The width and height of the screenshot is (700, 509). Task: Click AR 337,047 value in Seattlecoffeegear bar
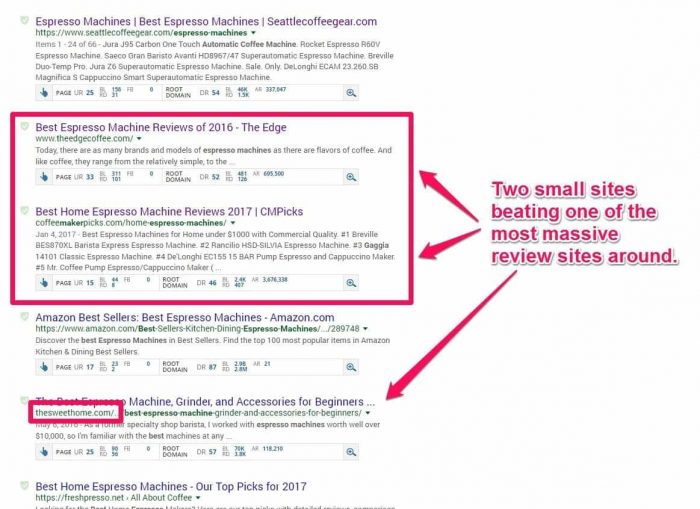276,90
